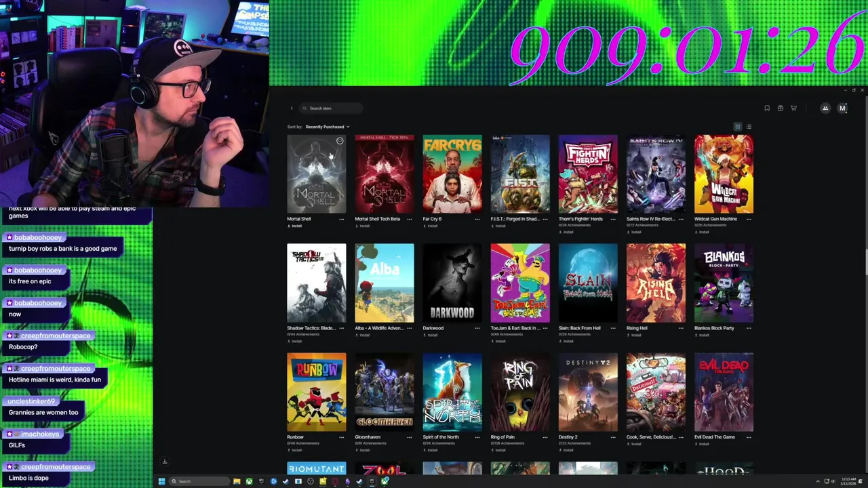Open File Explorer from the taskbar
The width and height of the screenshot is (868, 488).
pyautogui.click(x=237, y=481)
